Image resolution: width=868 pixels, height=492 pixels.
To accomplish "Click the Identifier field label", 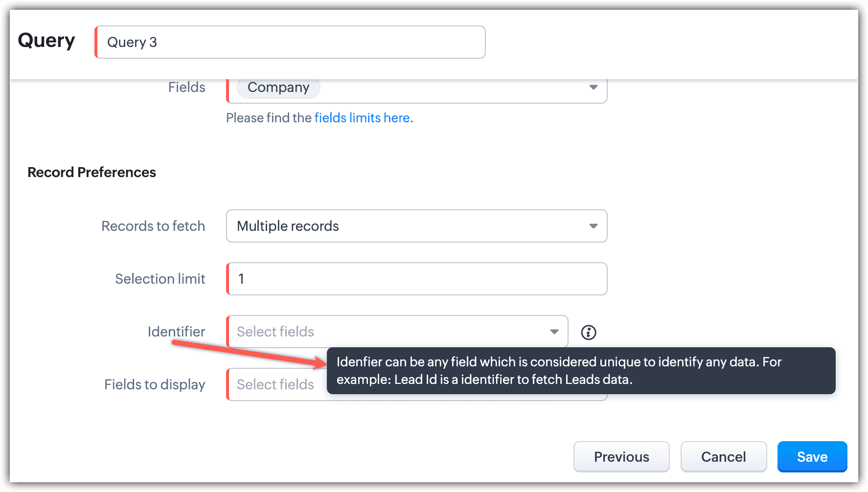I will pos(176,332).
